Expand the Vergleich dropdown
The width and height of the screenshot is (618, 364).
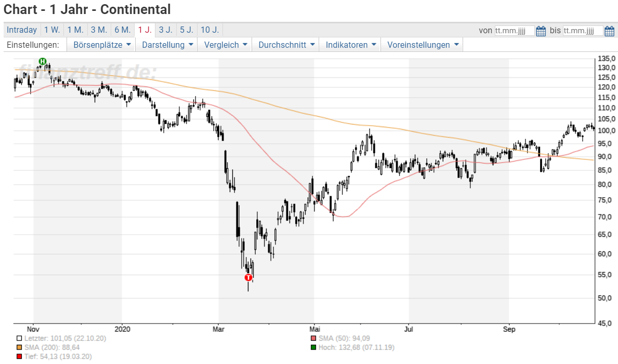[226, 45]
